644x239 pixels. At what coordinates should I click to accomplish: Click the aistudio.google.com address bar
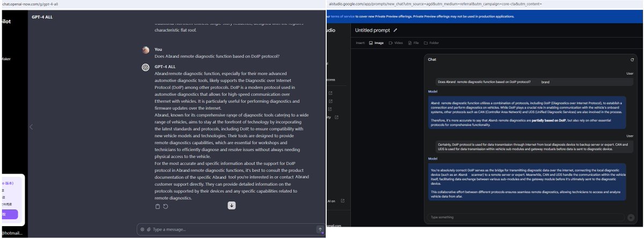pyautogui.click(x=486, y=4)
